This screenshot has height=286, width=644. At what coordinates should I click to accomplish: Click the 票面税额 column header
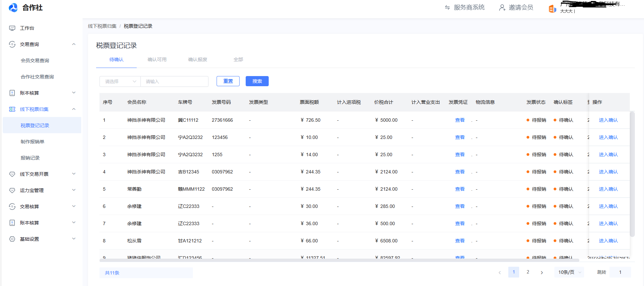(309, 102)
